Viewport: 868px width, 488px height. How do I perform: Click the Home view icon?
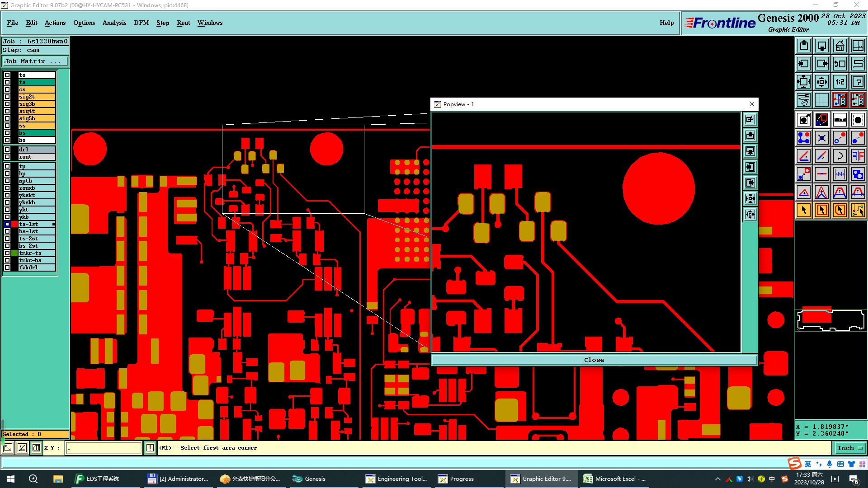[x=840, y=46]
